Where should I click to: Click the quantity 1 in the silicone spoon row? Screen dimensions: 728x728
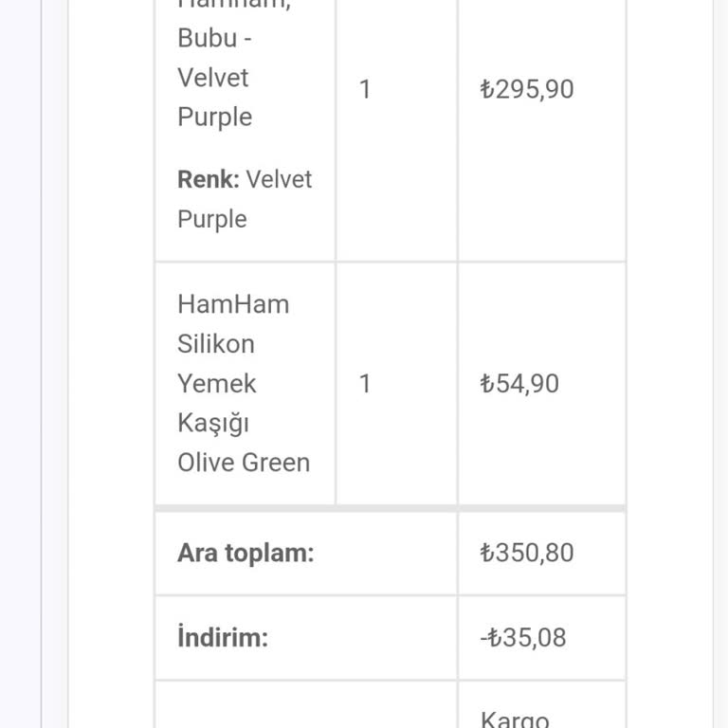(x=365, y=383)
